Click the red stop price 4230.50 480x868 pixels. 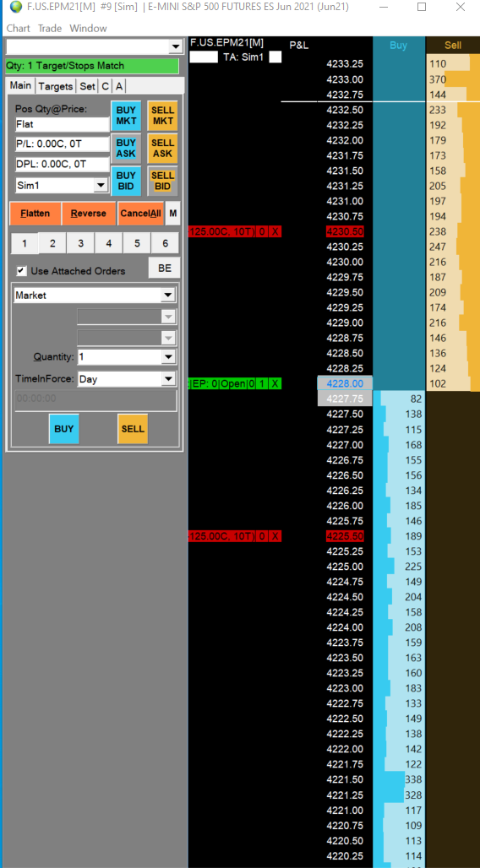click(345, 231)
